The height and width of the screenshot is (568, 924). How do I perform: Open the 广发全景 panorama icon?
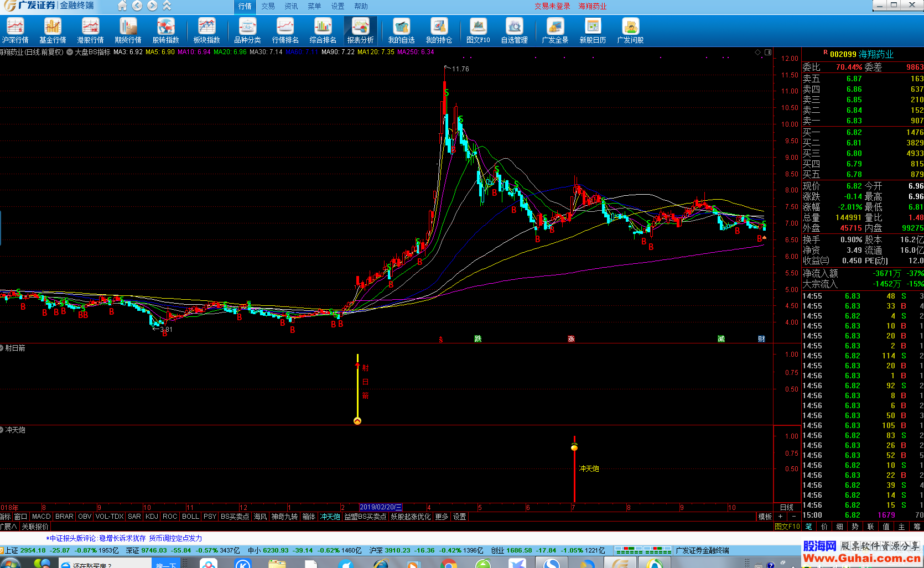click(x=555, y=30)
